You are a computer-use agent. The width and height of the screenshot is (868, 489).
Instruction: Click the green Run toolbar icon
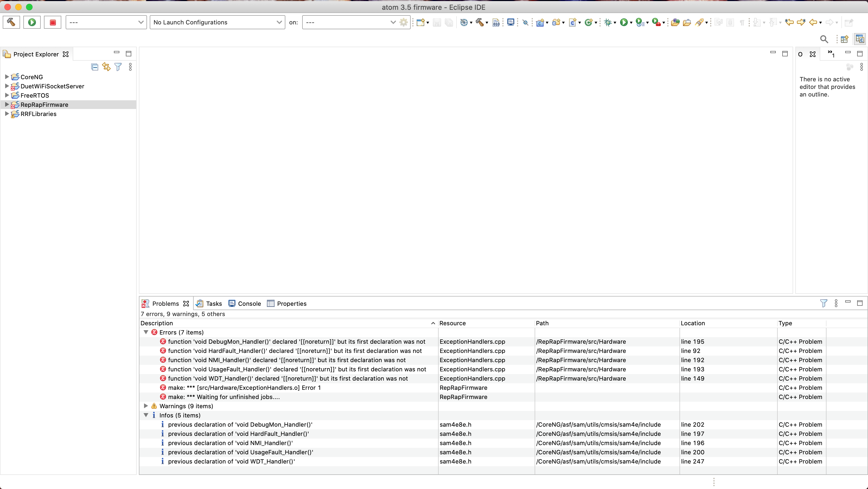click(x=624, y=22)
